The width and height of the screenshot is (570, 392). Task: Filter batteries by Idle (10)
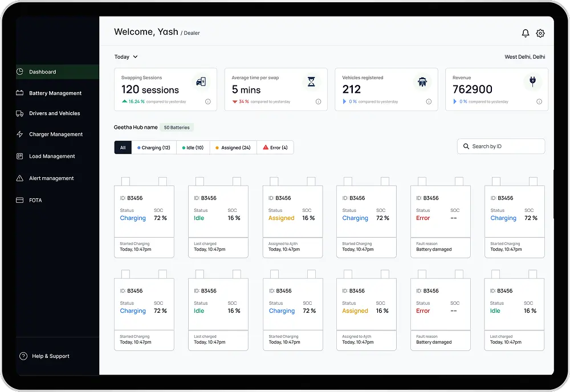click(x=193, y=148)
